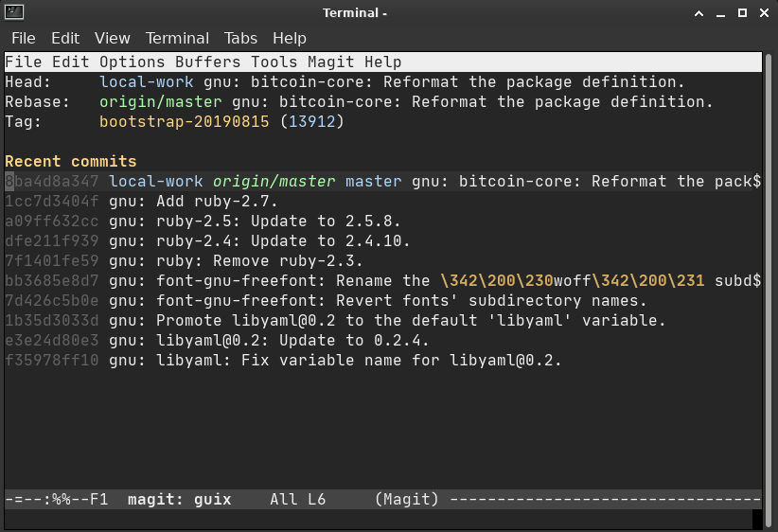Click origin/master label in recent commits row

pyautogui.click(x=274, y=181)
